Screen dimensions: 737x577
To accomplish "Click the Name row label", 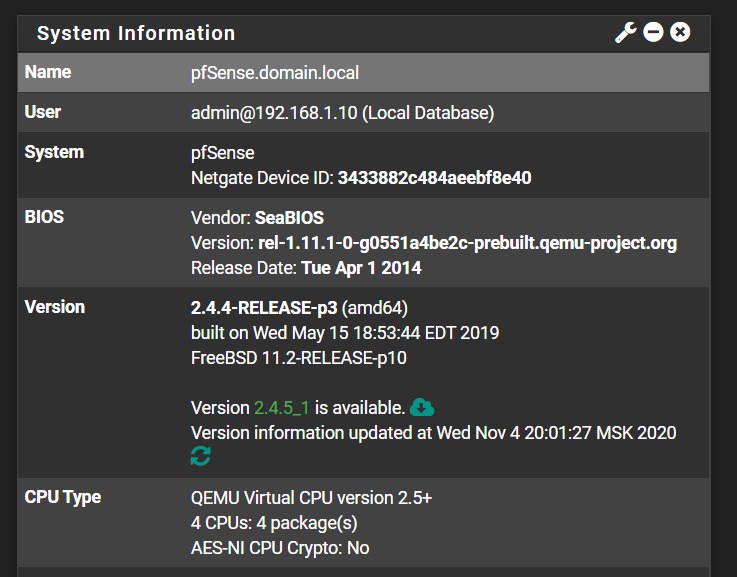I will click(x=48, y=72).
